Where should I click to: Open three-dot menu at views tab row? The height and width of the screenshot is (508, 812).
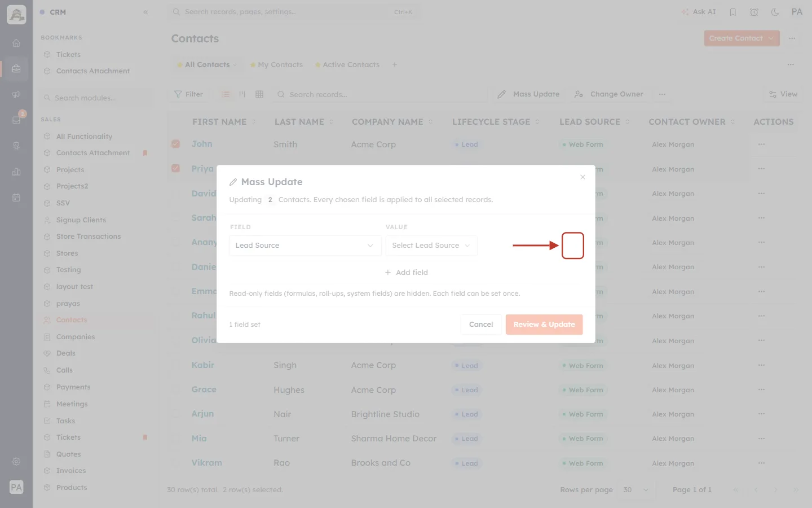(x=791, y=65)
